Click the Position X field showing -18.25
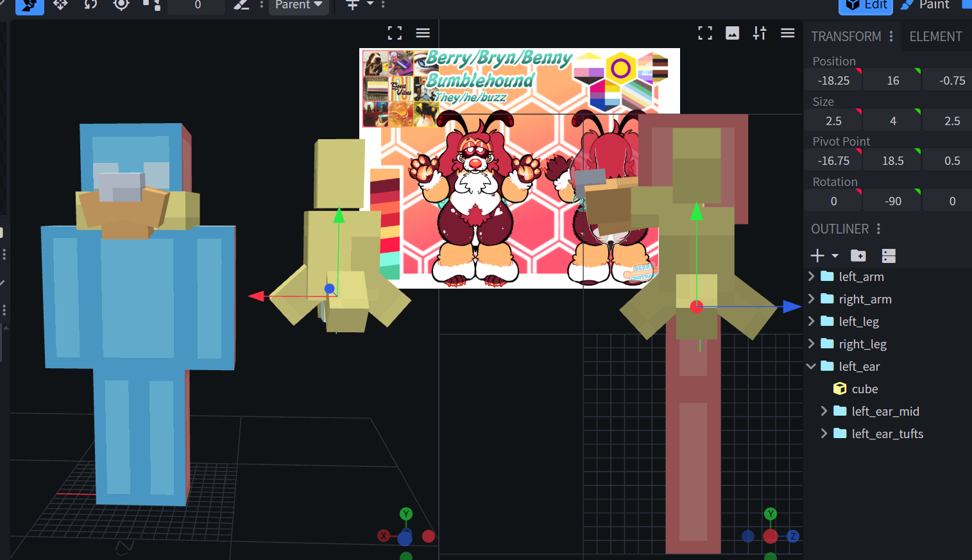The image size is (972, 560). [833, 81]
